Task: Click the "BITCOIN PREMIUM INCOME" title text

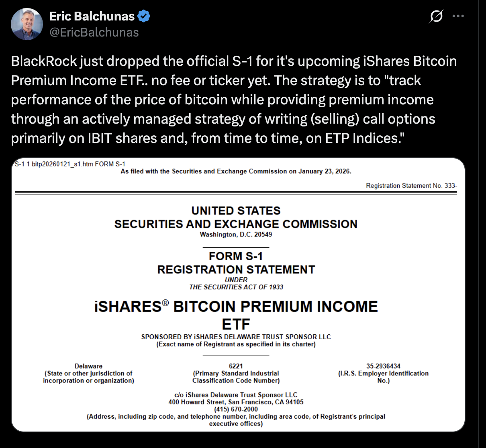Action: pos(276,307)
